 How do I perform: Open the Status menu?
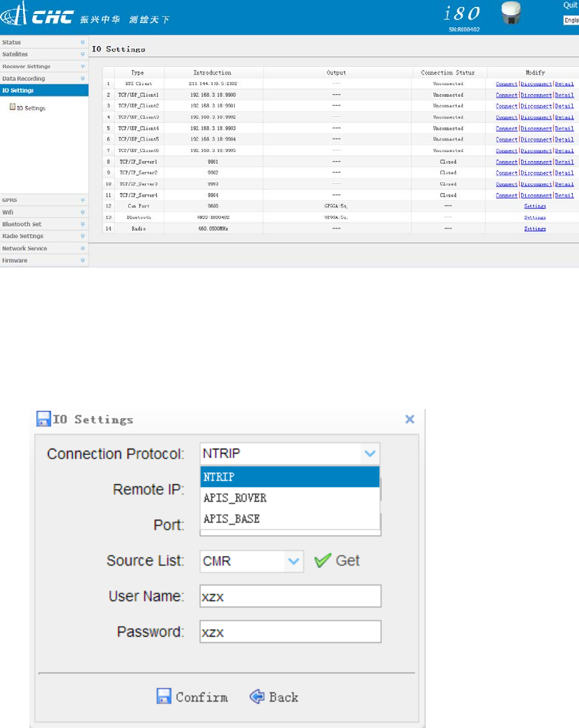44,42
